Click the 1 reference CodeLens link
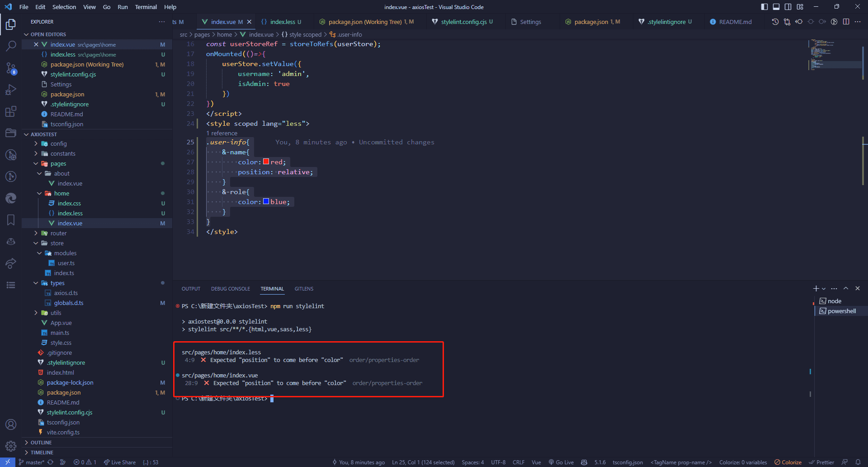 tap(222, 133)
